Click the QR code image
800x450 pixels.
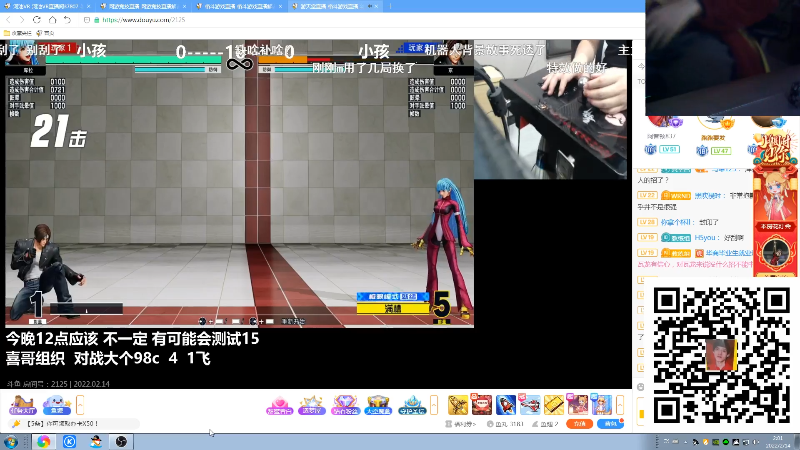pos(721,355)
